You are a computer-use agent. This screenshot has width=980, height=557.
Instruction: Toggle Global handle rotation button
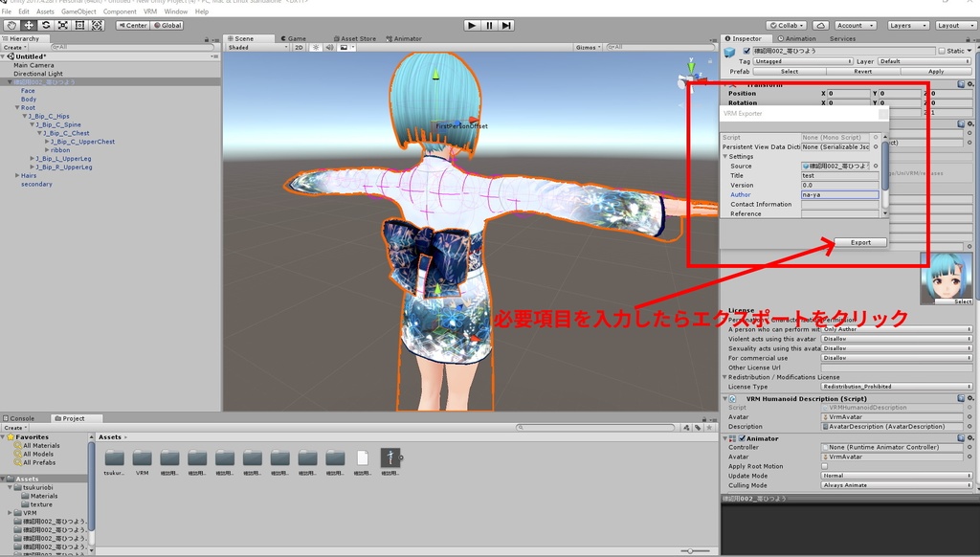[167, 26]
